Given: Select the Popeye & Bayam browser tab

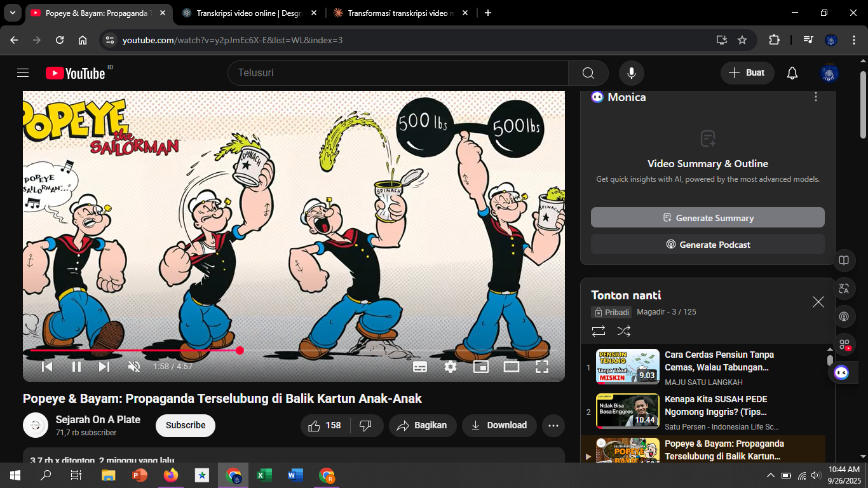Looking at the screenshot, I should (100, 13).
